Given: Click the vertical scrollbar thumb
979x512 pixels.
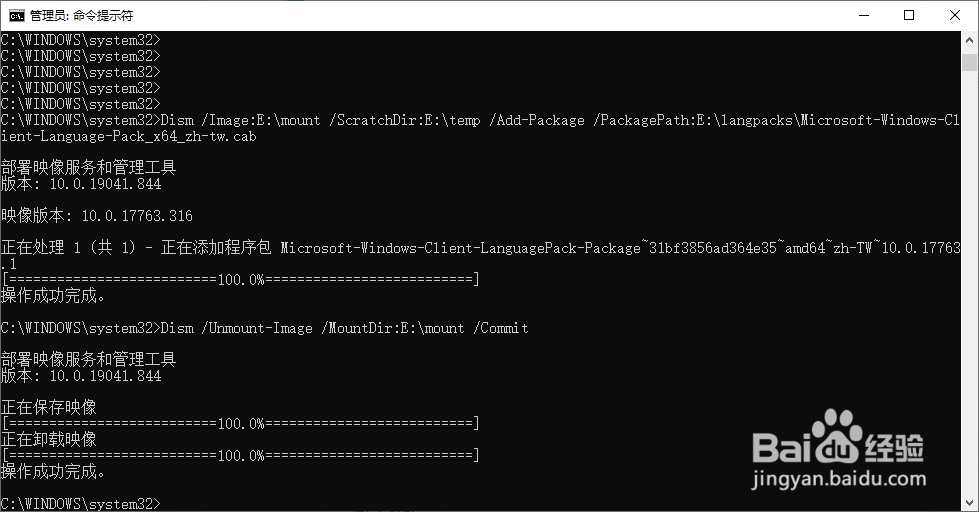Looking at the screenshot, I should (969, 62).
